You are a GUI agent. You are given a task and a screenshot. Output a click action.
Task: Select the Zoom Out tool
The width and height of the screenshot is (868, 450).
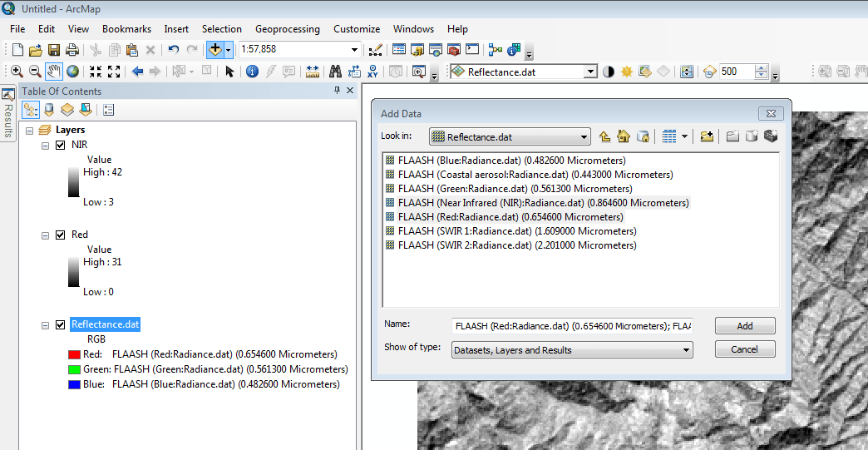point(35,72)
